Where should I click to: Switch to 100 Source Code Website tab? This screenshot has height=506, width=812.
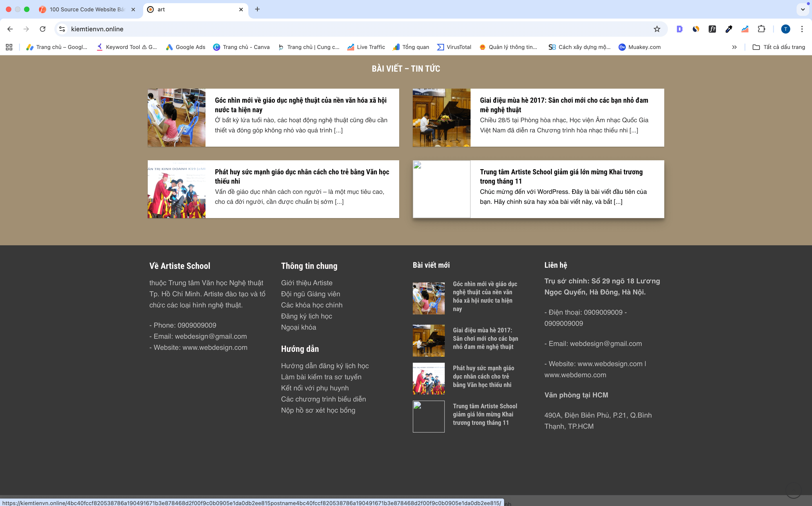[x=87, y=9]
